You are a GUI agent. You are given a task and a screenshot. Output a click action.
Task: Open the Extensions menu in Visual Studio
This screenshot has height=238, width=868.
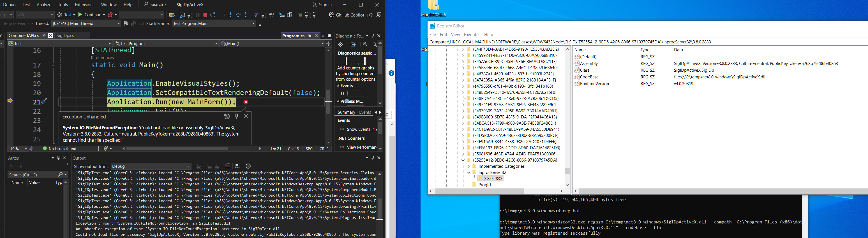pos(85,5)
